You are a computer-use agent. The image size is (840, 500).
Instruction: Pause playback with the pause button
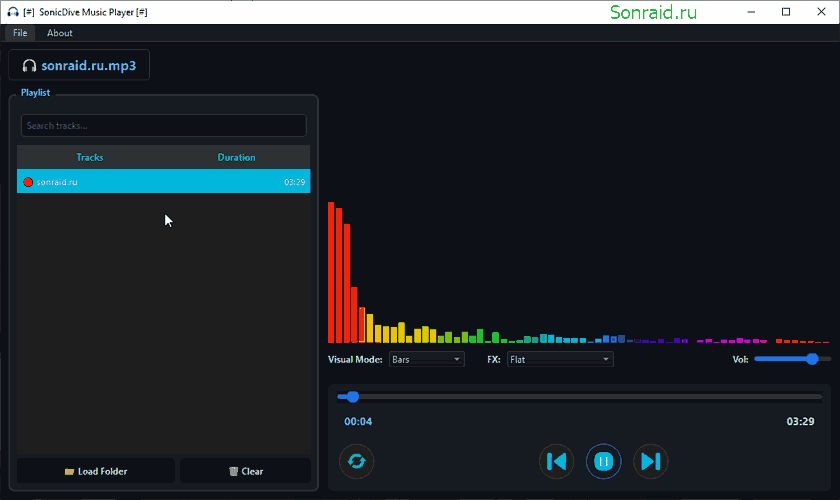tap(603, 461)
